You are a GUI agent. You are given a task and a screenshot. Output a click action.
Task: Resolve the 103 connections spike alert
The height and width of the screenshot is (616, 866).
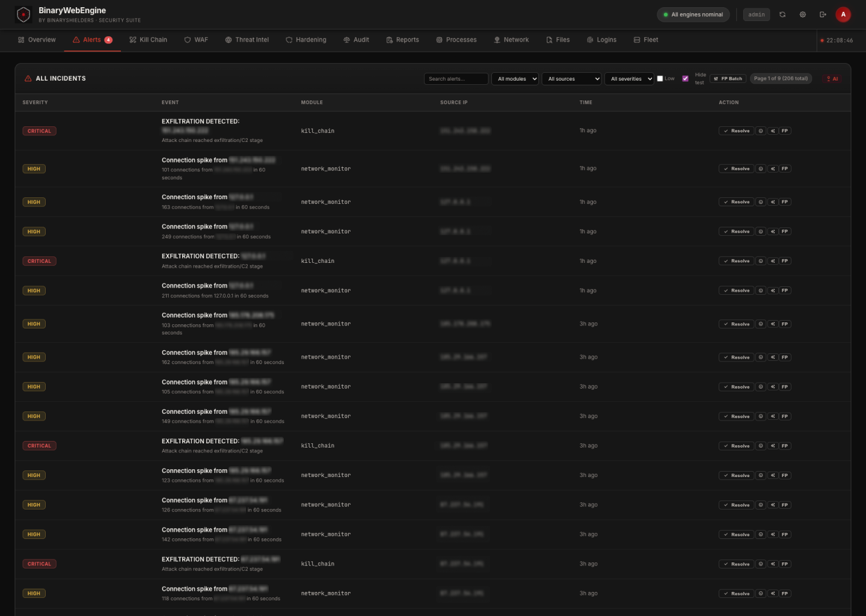[736, 324]
